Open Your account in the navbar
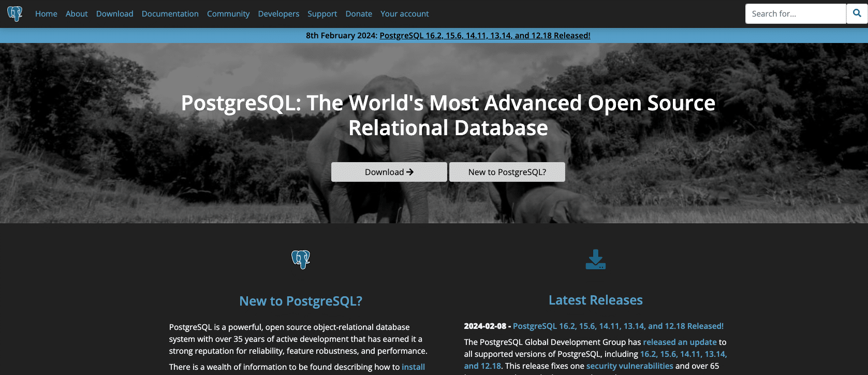This screenshot has height=375, width=868. point(405,14)
